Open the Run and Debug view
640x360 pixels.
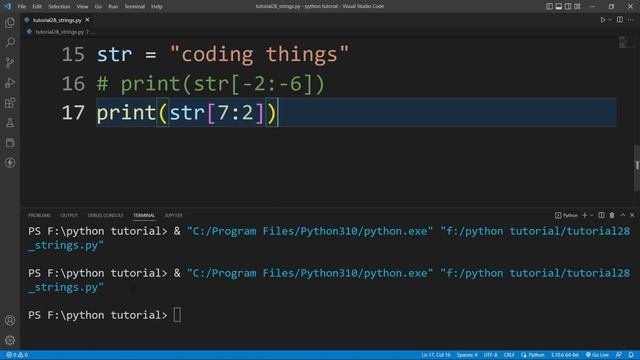[x=10, y=82]
